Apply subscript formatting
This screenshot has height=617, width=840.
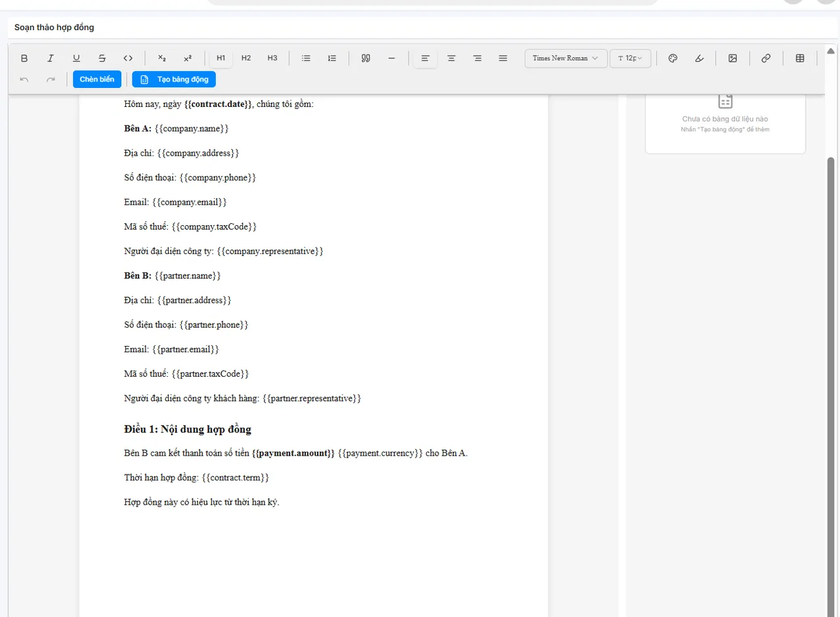pyautogui.click(x=162, y=58)
